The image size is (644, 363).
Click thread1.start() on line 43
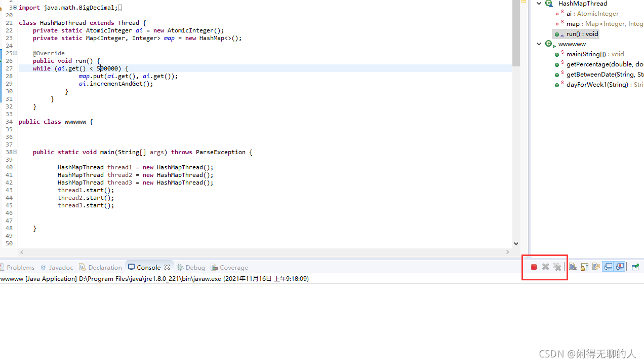point(86,190)
